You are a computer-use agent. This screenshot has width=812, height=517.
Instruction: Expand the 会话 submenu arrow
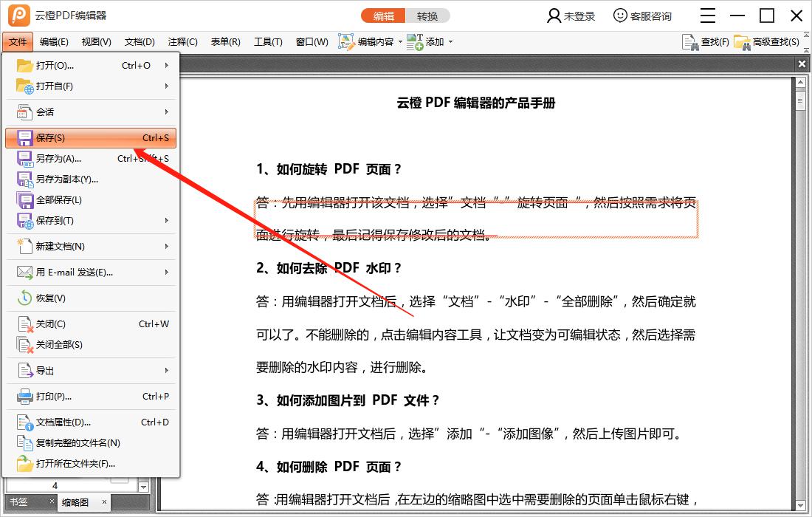[x=166, y=112]
